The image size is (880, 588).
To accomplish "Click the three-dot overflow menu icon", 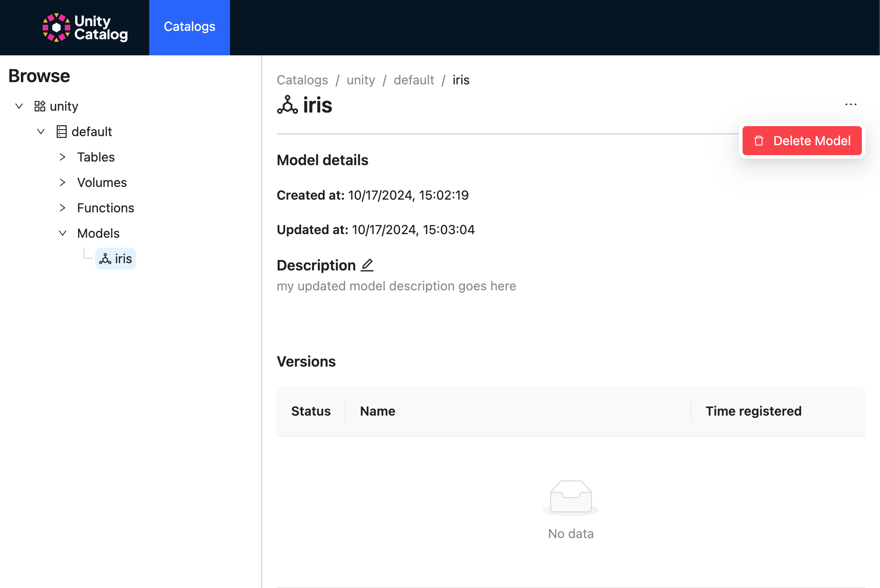I will pos(851,104).
